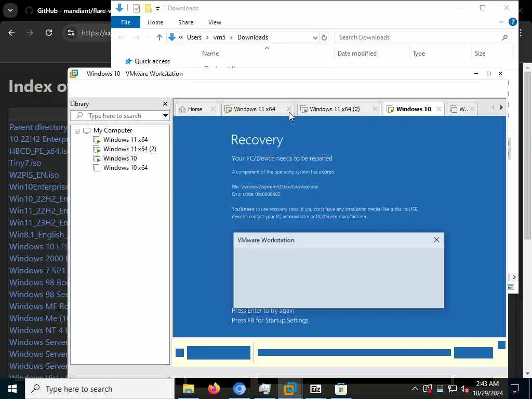Select Windows 11 x64 (2) in Library tree
The width and height of the screenshot is (532, 399).
[129, 149]
